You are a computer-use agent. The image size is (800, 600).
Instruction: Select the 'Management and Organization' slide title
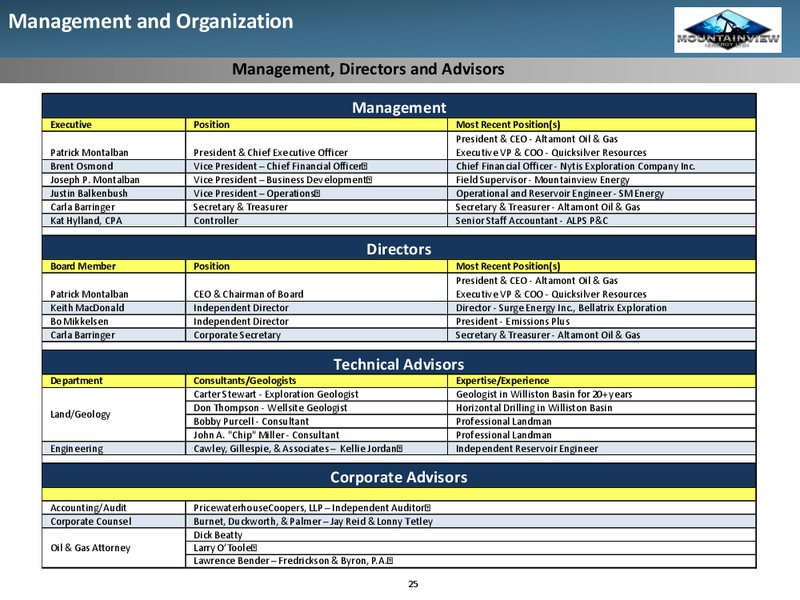(151, 21)
